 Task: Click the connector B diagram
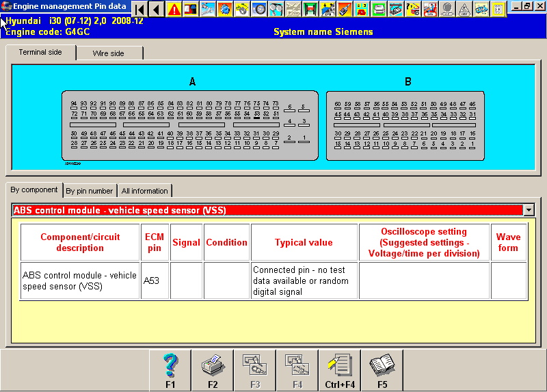pyautogui.click(x=405, y=125)
